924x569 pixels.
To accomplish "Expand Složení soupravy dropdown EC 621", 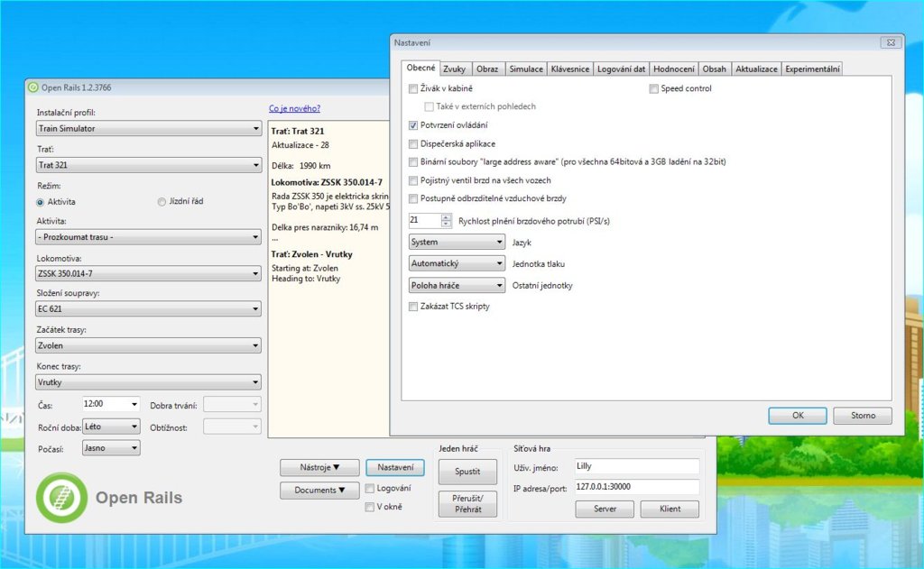I will pos(149,308).
